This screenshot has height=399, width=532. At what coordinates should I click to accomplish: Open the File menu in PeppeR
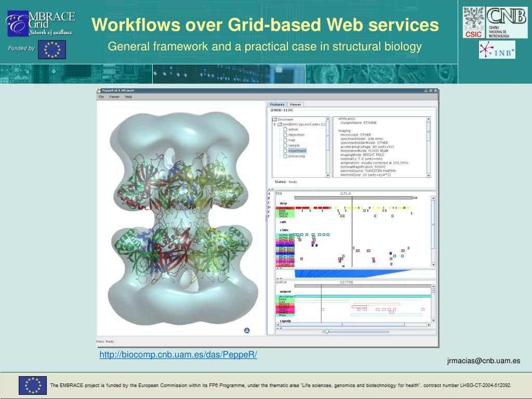(x=101, y=97)
